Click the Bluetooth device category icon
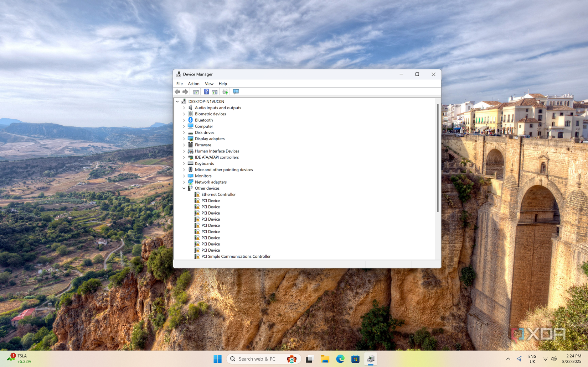The image size is (588, 367). point(190,120)
